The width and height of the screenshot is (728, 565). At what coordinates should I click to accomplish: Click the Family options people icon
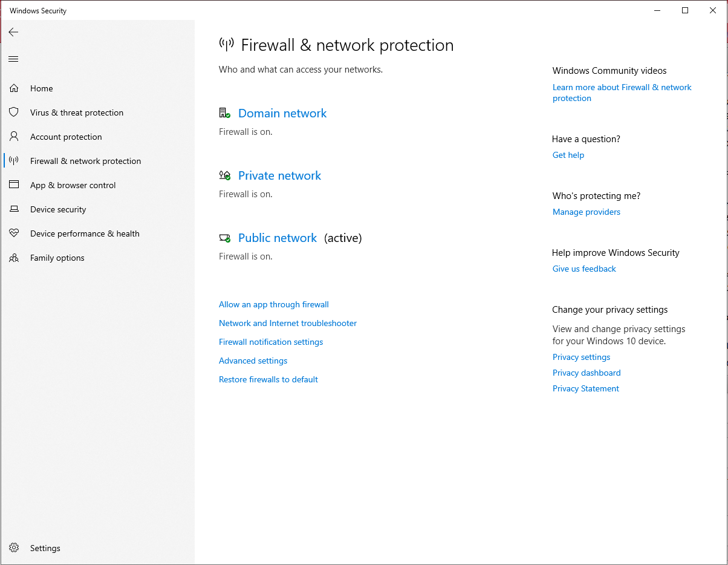14,258
